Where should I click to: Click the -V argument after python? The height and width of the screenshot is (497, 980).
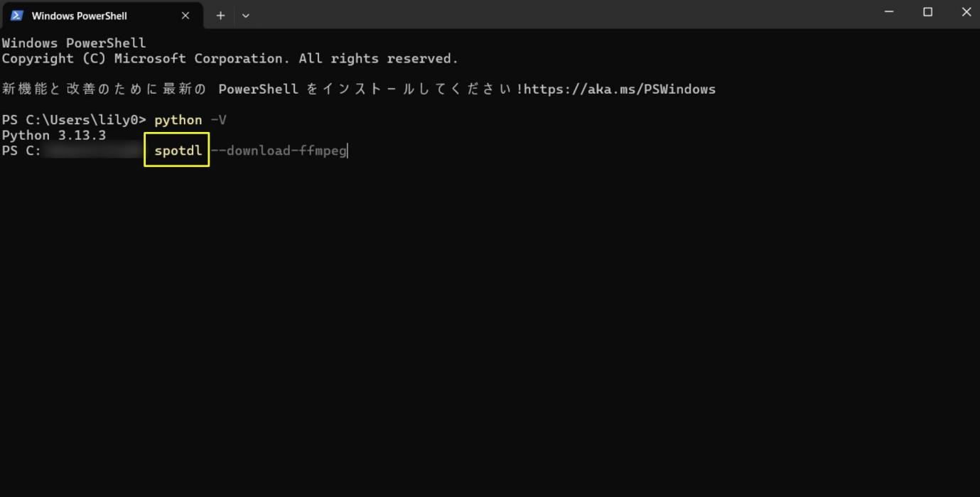(x=218, y=120)
